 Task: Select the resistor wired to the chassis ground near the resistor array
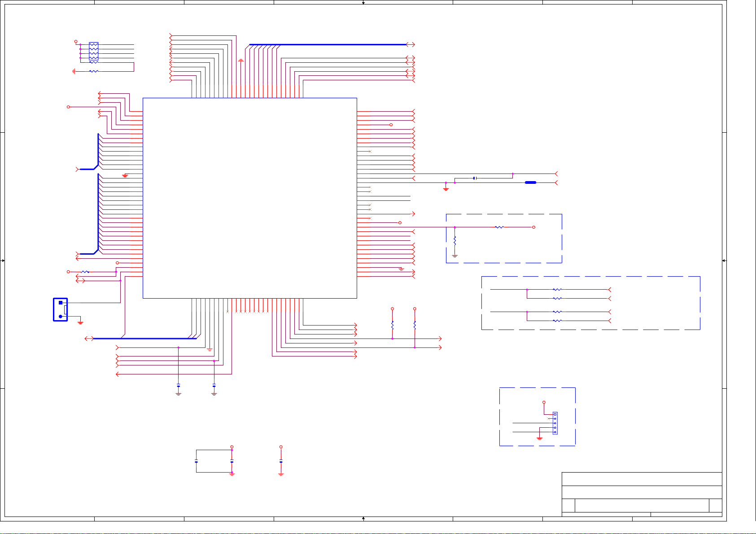pos(93,71)
